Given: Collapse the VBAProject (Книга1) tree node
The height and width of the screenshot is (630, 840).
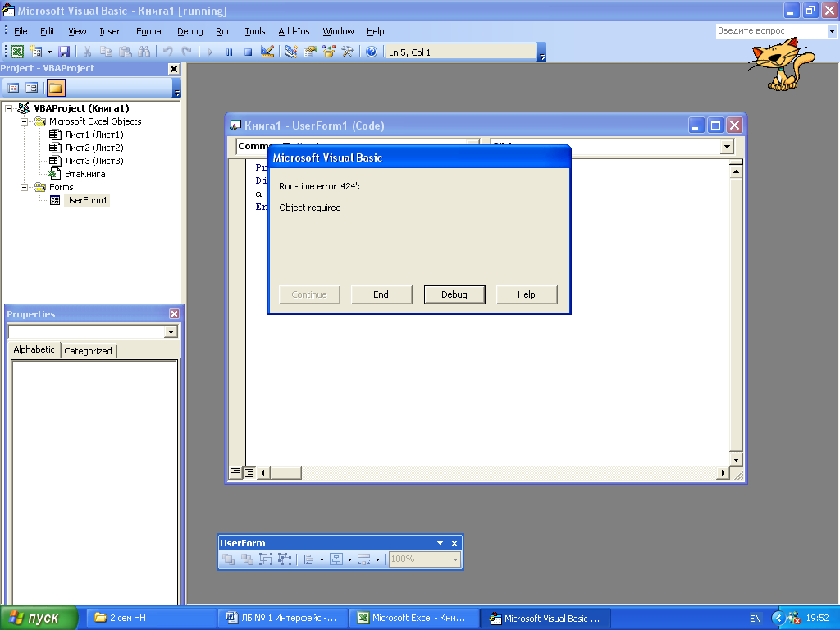Looking at the screenshot, I should 8,108.
